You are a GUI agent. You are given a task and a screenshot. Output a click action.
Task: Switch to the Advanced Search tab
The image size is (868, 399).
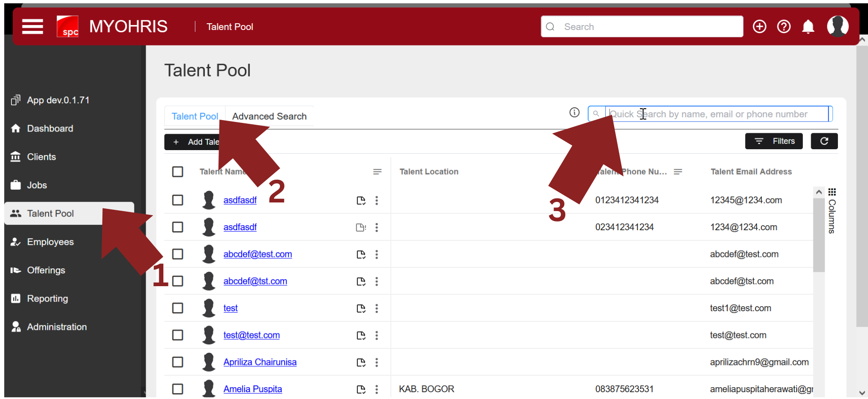tap(269, 116)
